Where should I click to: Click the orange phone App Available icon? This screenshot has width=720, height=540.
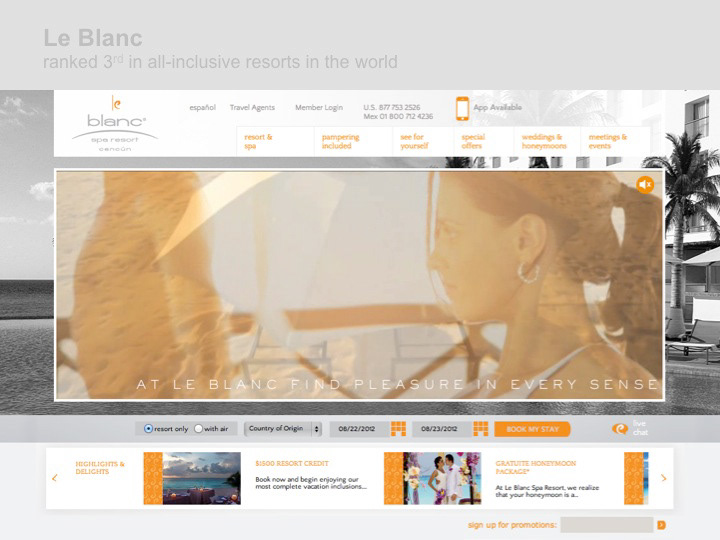[462, 109]
